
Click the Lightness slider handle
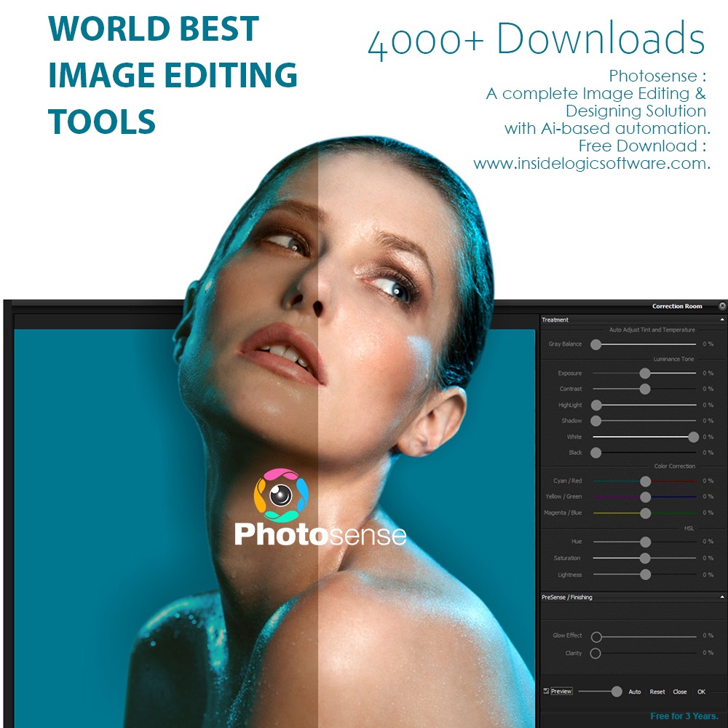(x=645, y=574)
